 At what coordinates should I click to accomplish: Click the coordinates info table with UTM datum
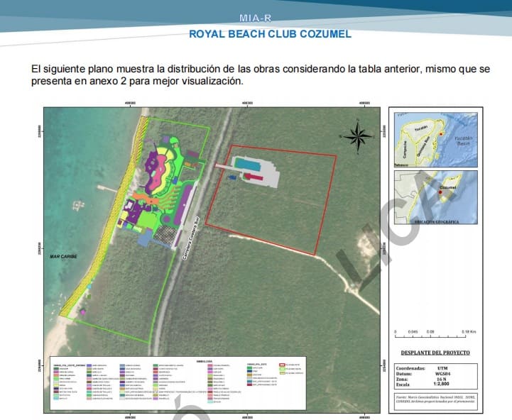[435, 378]
